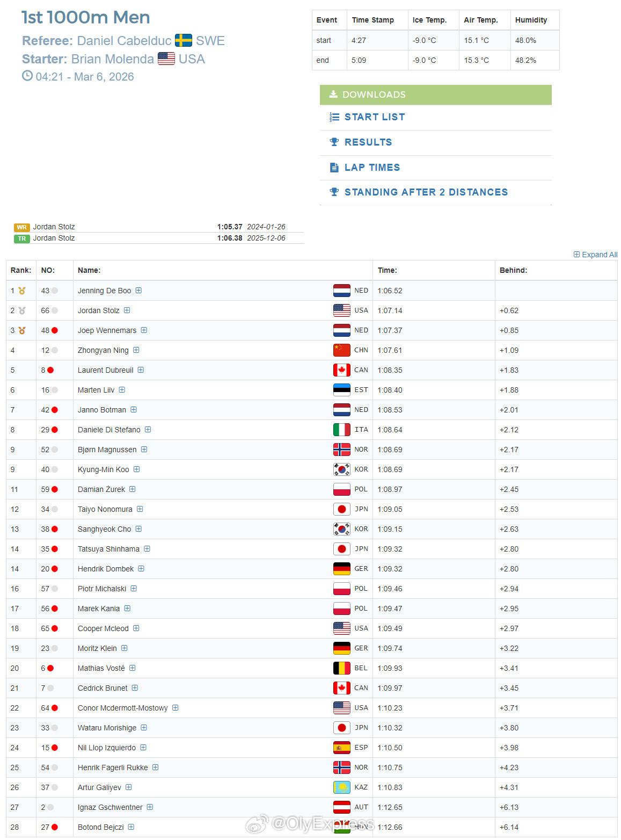This screenshot has height=840, width=621.
Task: Click Spain flag in Nil Llop Izquierdo row
Action: tap(342, 748)
